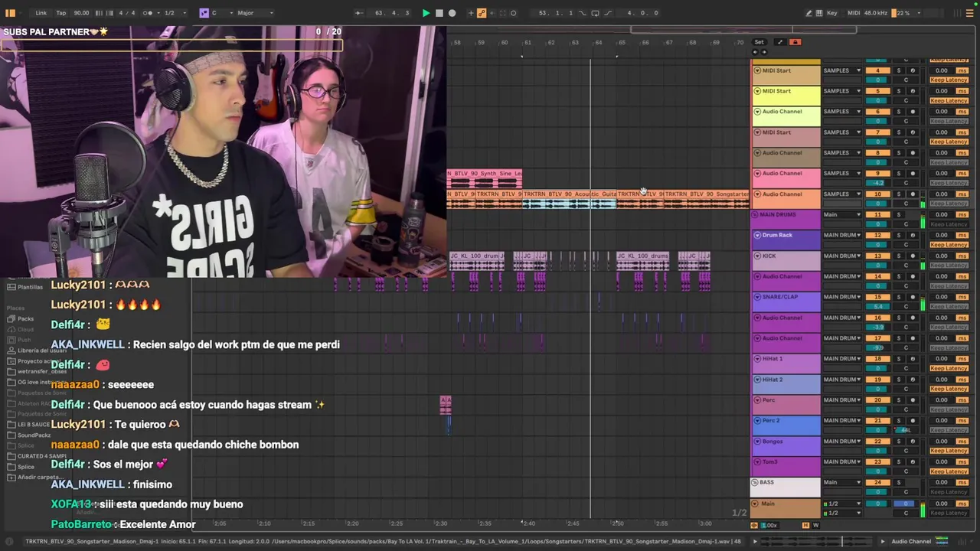Click the rightmost view selector icon in top bar
The height and width of the screenshot is (551, 980).
point(969,13)
